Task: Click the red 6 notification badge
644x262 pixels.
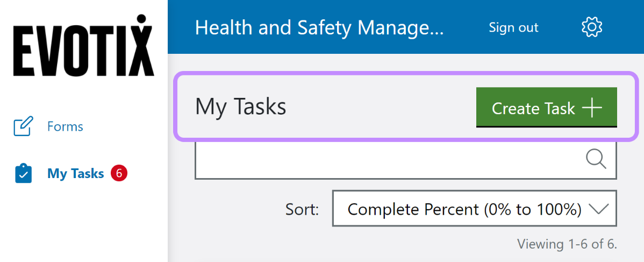Action: [x=119, y=173]
